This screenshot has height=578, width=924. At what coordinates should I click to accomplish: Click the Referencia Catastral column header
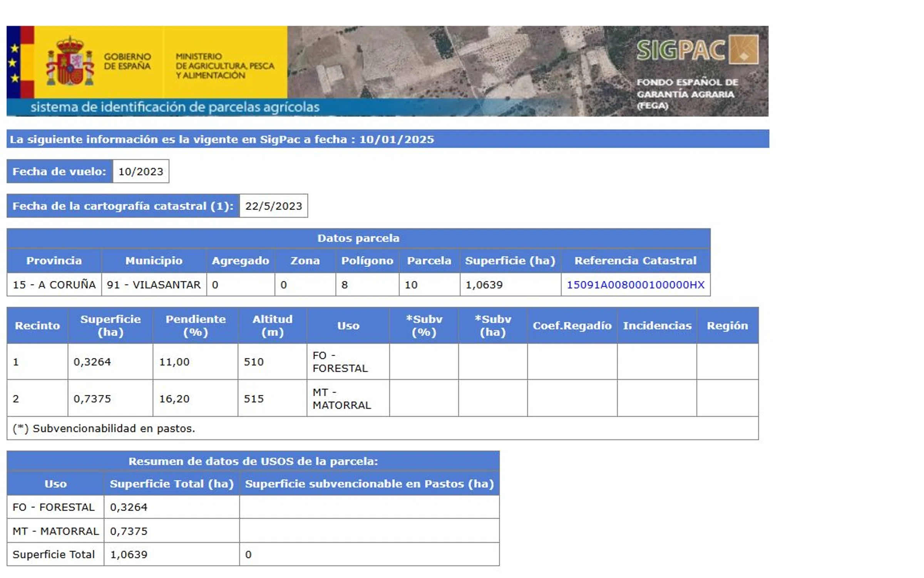pyautogui.click(x=635, y=261)
